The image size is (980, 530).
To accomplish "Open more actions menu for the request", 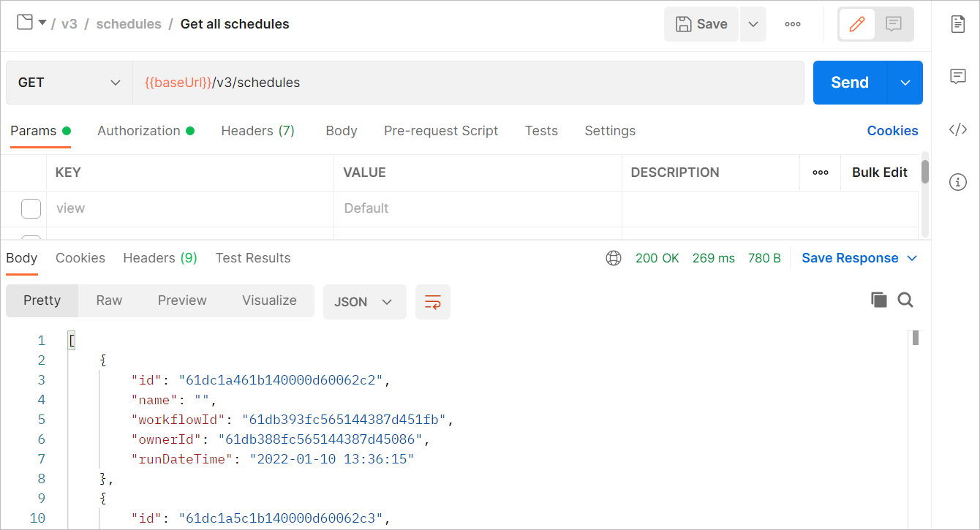I will (x=792, y=23).
